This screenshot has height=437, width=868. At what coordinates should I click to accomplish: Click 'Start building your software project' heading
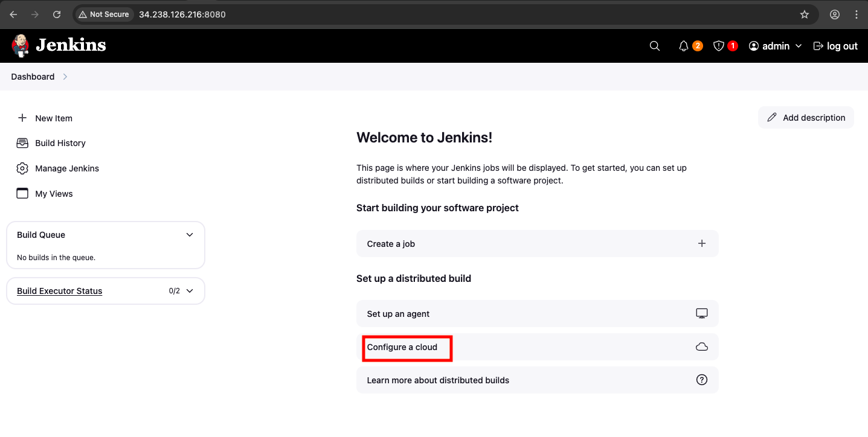point(438,208)
